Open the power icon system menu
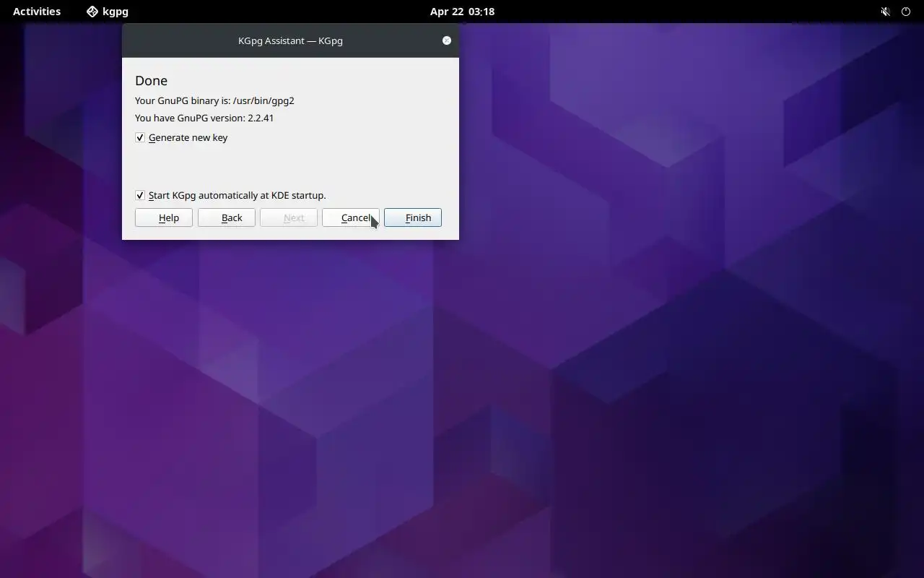This screenshot has width=924, height=578. pos(906,12)
